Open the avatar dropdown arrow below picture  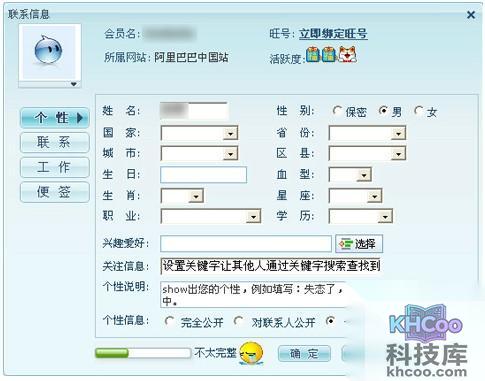click(74, 84)
